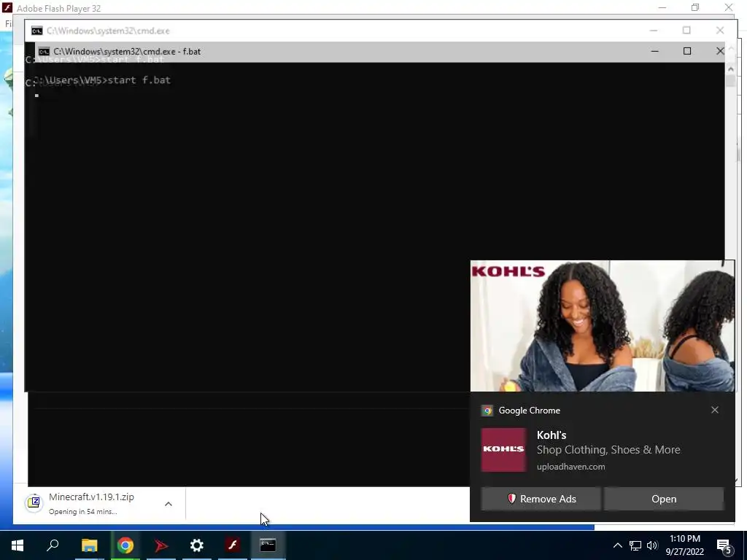Image resolution: width=747 pixels, height=560 pixels.
Task: Click the Kohl's ad banner image
Action: [602, 326]
